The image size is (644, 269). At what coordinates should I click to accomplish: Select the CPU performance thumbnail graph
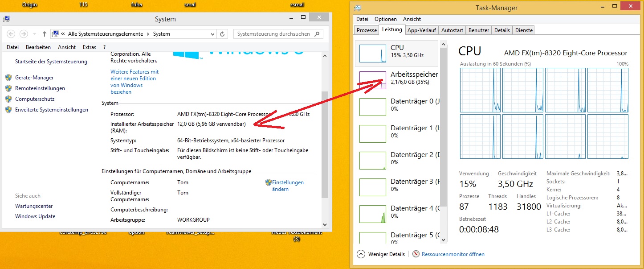372,53
